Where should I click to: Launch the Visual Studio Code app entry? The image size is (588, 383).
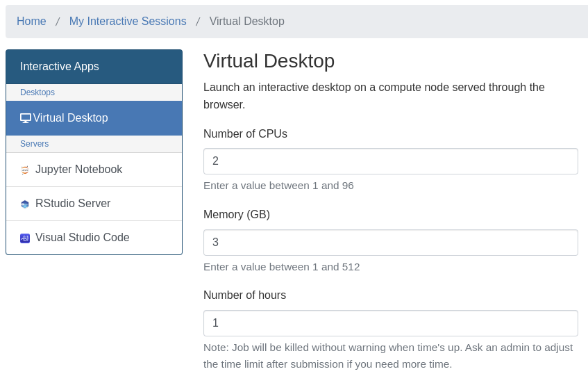pos(82,238)
